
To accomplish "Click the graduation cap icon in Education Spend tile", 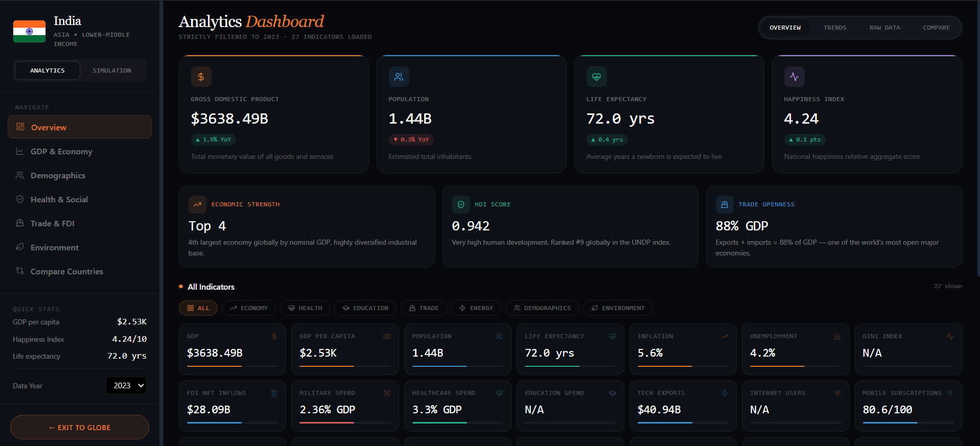I will (612, 393).
